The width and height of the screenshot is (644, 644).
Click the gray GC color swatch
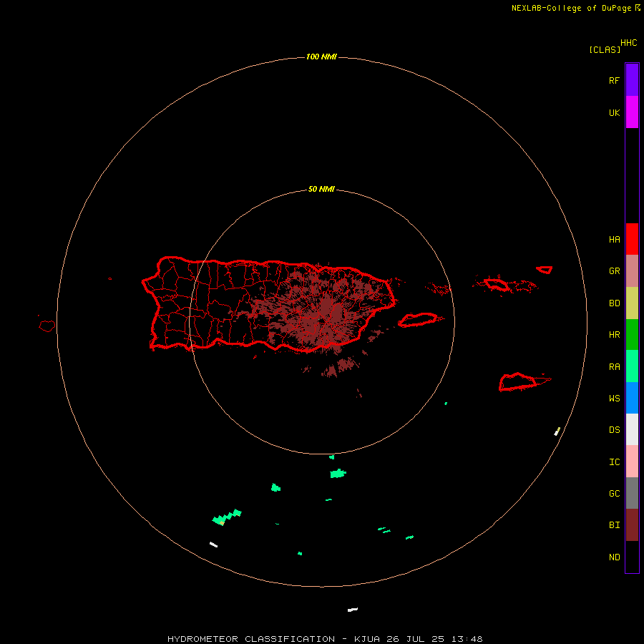(632, 493)
